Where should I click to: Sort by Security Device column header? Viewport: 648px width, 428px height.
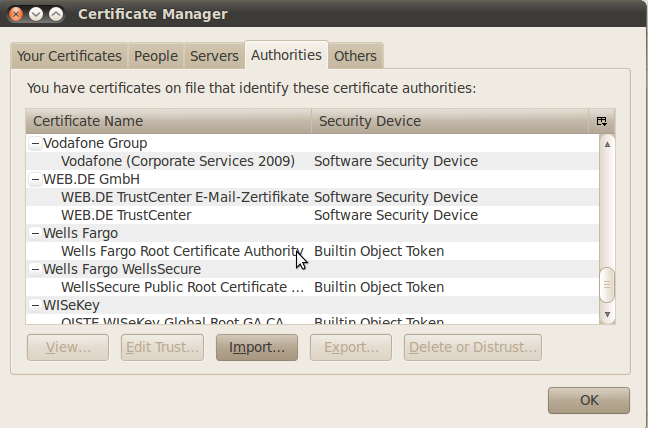[450, 121]
